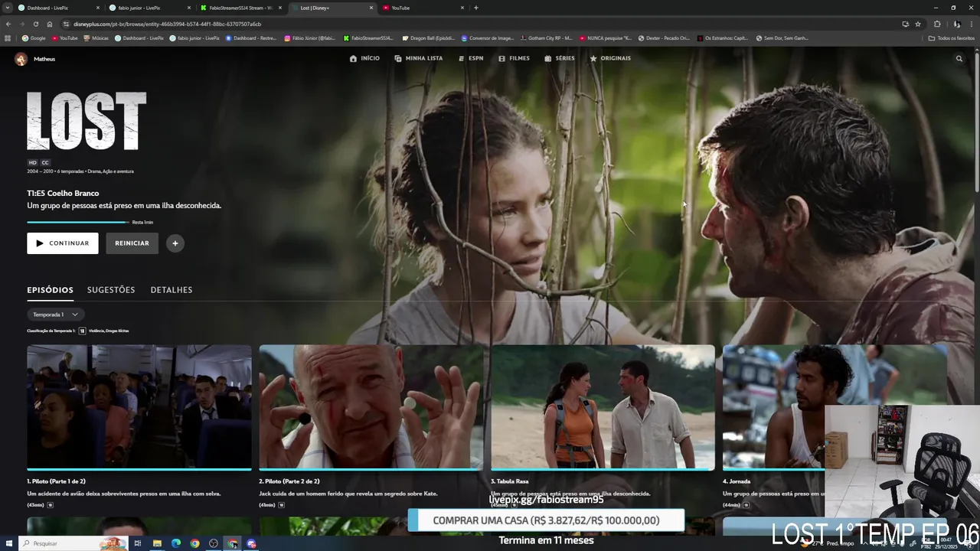Open File Explorer from the taskbar
Screen dimensions: 980x551
click(157, 543)
